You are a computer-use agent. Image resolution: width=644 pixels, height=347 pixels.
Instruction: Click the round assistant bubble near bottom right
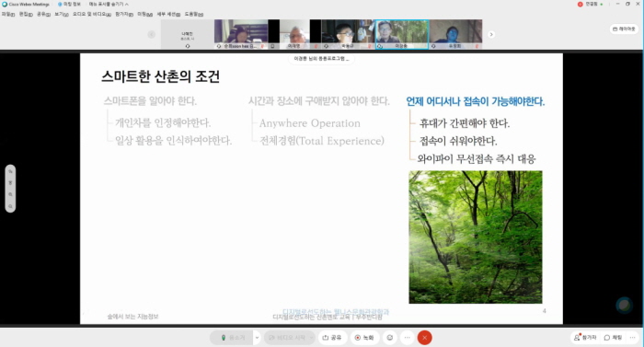pos(625,305)
